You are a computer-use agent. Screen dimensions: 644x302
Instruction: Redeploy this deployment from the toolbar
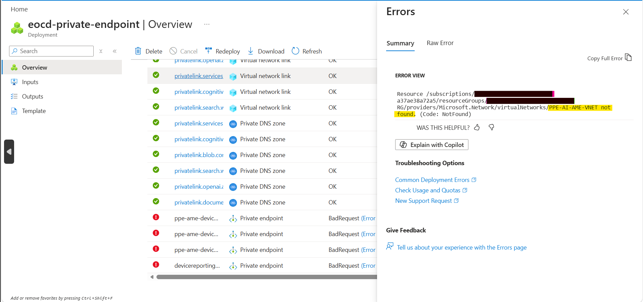point(222,51)
